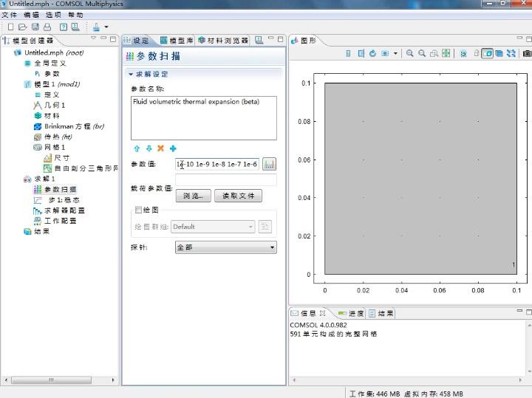
Task: Close the 信息 tab
Action: coord(323,313)
